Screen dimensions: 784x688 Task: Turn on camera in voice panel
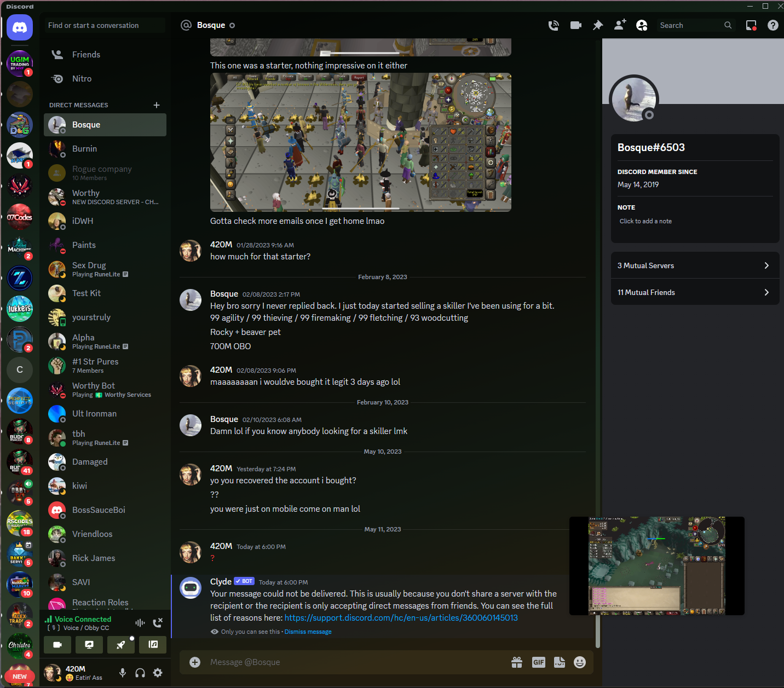pyautogui.click(x=57, y=645)
